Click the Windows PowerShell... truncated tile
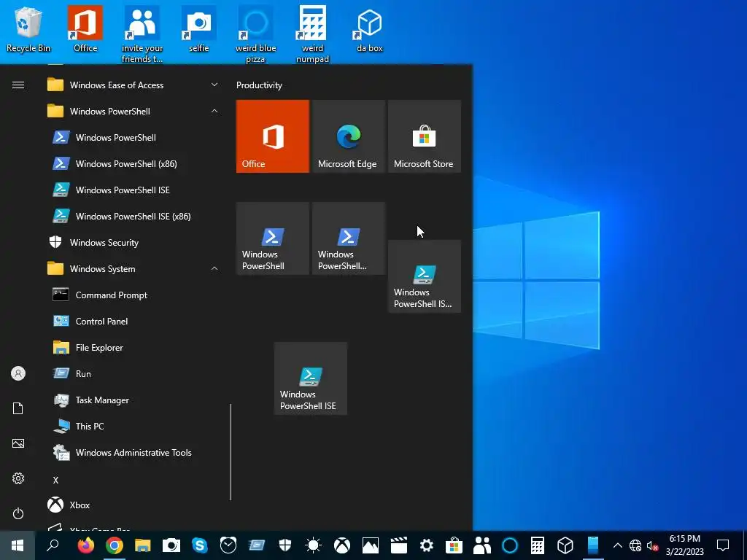The width and height of the screenshot is (747, 560). point(348,238)
